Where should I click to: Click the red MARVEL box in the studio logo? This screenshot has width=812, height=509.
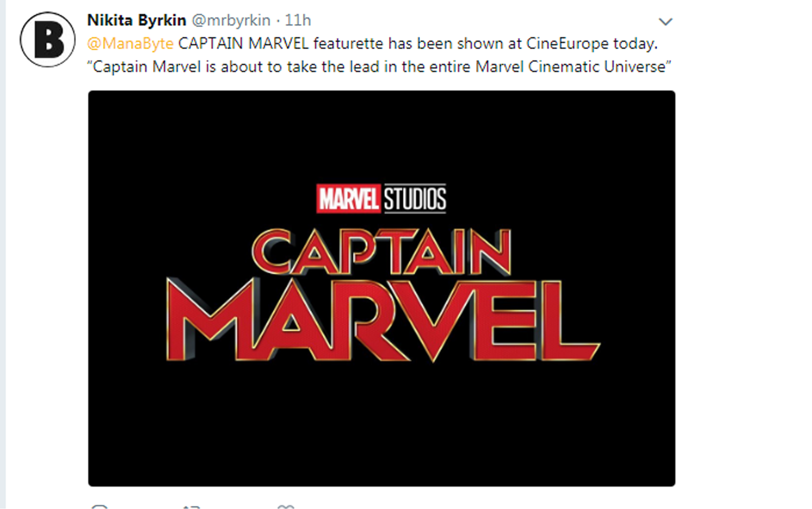point(348,199)
